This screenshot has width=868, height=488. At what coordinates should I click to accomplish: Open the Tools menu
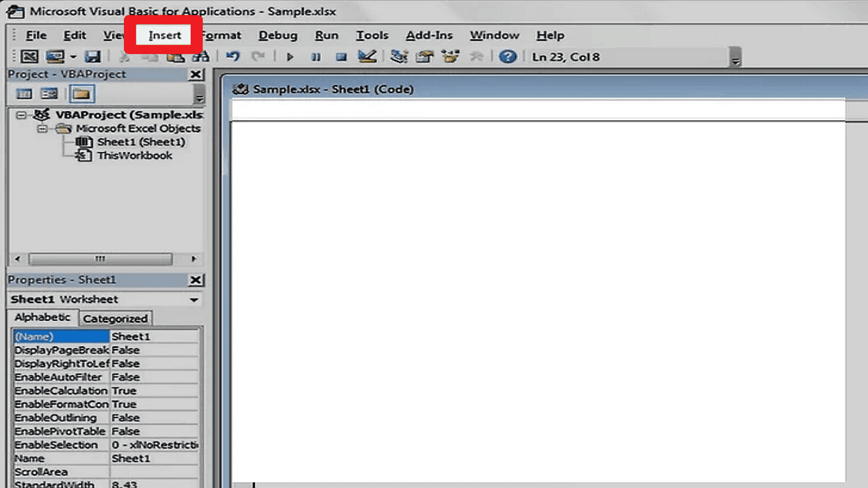[x=372, y=36]
